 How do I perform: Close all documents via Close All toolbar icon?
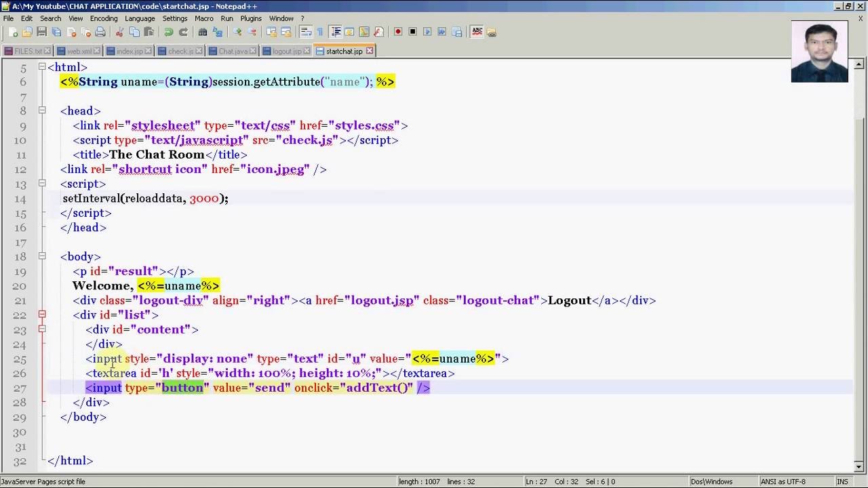tap(85, 32)
